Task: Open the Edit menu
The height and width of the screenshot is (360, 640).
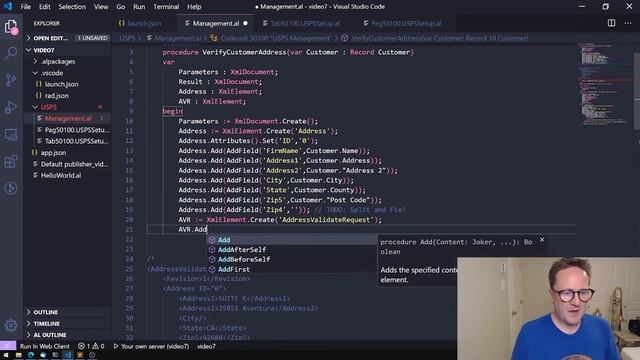Action: 44,7
